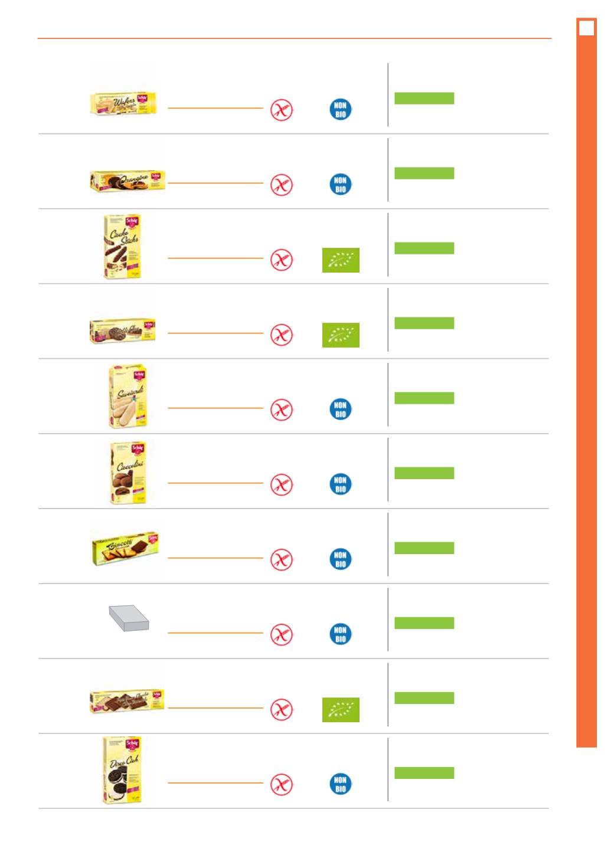Screen dimensions: 614x868
Task: Click the white square atop orange sidebar
Action: pyautogui.click(x=586, y=28)
